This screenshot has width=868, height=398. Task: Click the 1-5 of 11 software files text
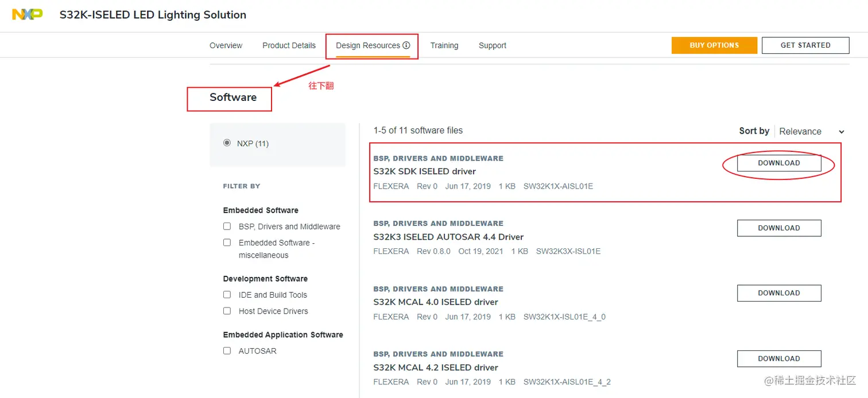[x=418, y=130]
